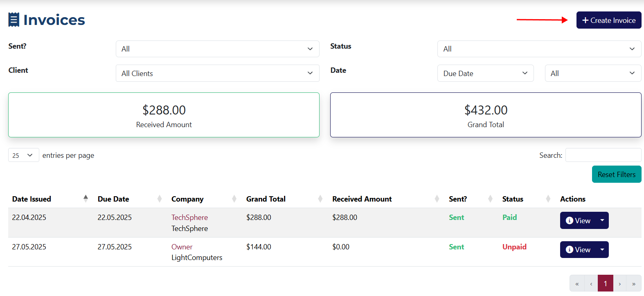The image size is (644, 296).
Task: Sort by Sent? column
Action: 471,199
